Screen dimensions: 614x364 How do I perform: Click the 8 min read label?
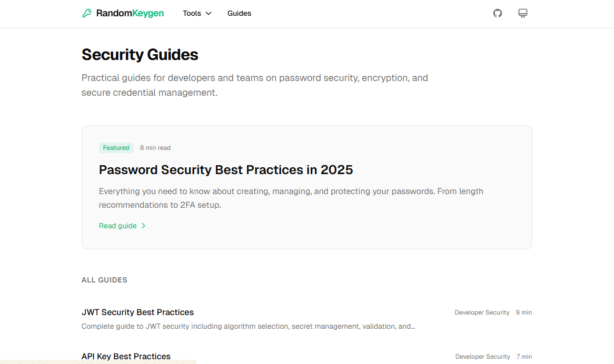[x=155, y=148]
